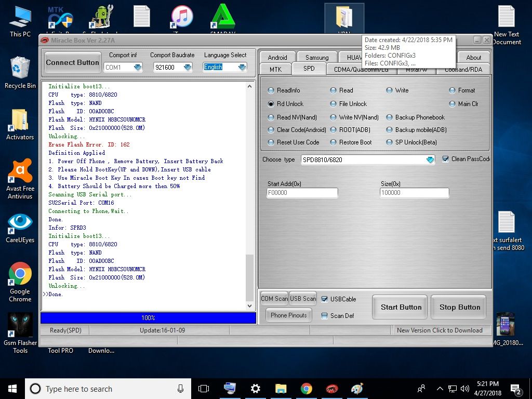The height and width of the screenshot is (399, 532).
Task: Launch the CareUEyes desktop shortcut
Action: pyautogui.click(x=20, y=228)
